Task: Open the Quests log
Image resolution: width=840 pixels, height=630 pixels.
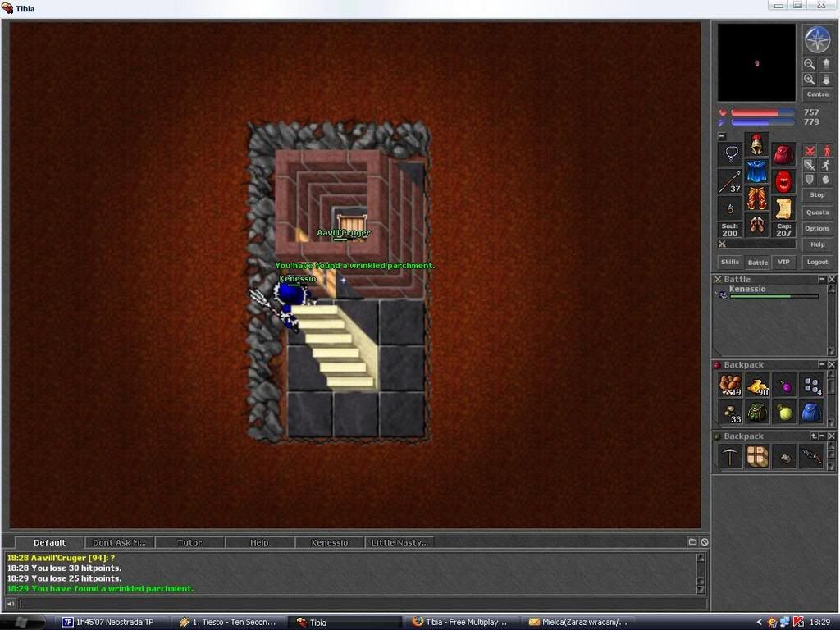Action: pyautogui.click(x=818, y=212)
